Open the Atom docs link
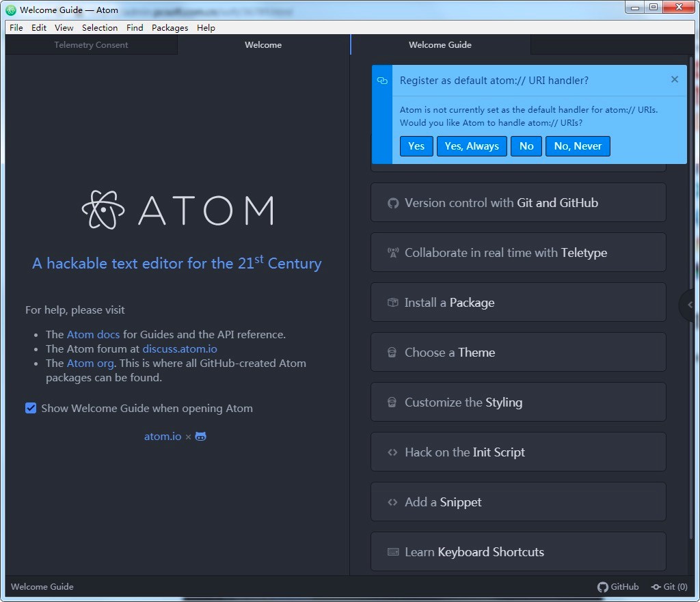This screenshot has height=602, width=700. [x=93, y=334]
